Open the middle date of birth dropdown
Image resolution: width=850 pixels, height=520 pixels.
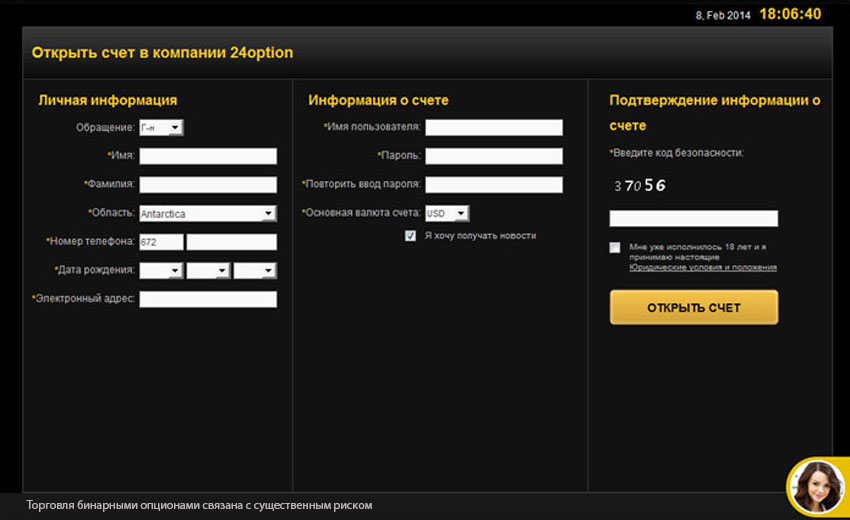click(x=208, y=270)
